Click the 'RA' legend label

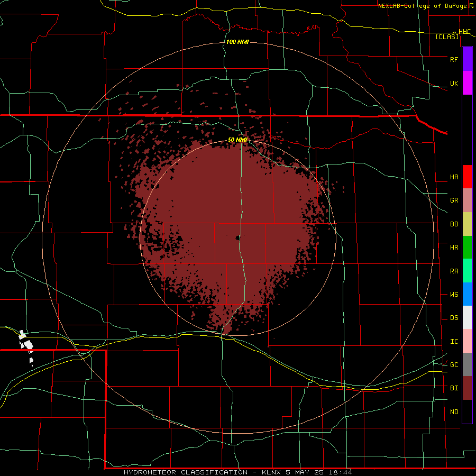(x=454, y=271)
